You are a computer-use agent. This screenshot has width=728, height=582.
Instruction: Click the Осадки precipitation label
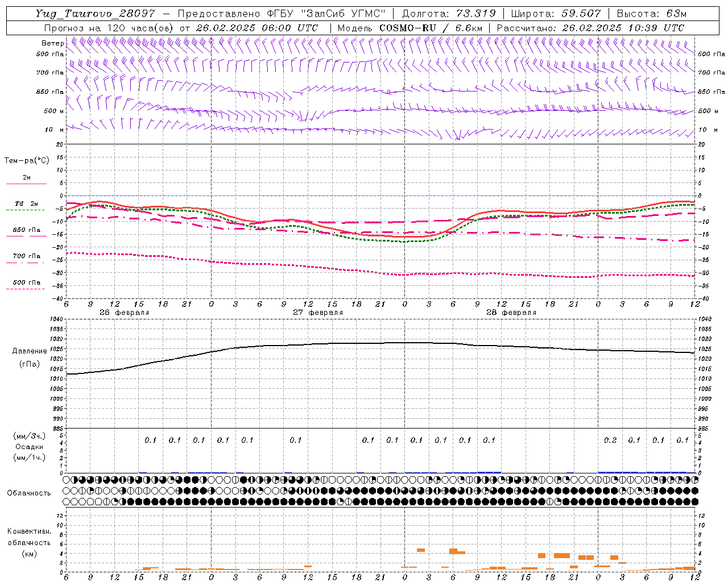(30, 447)
